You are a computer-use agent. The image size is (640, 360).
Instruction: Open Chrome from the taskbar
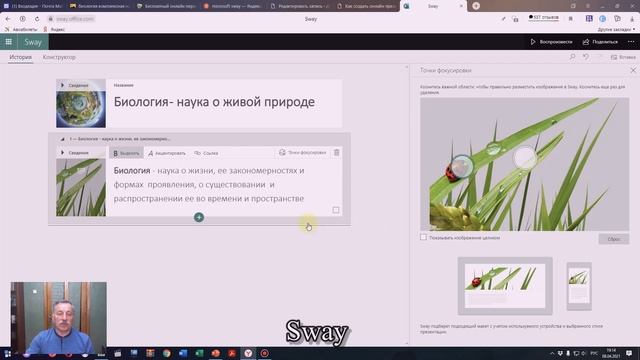point(167,353)
